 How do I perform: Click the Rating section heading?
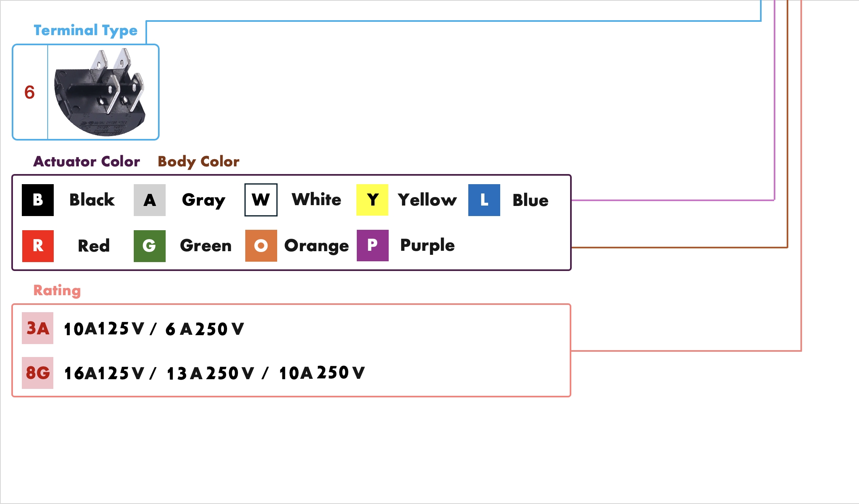pos(57,290)
